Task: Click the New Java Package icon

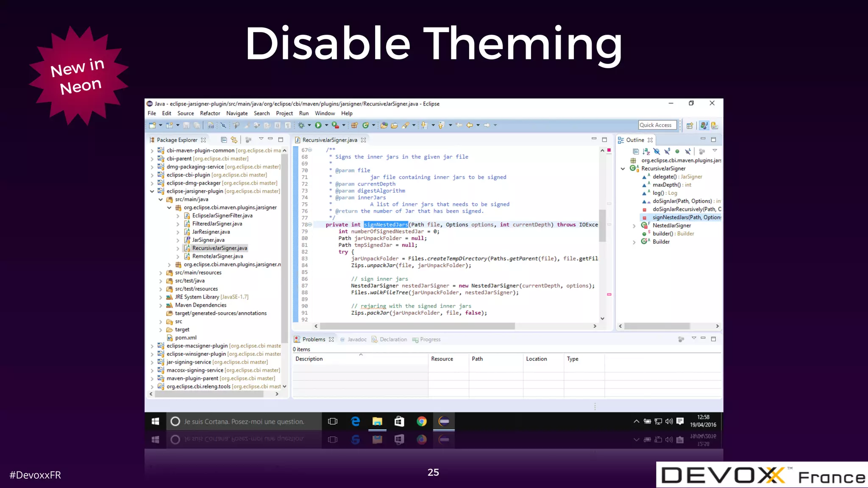Action: 354,125
